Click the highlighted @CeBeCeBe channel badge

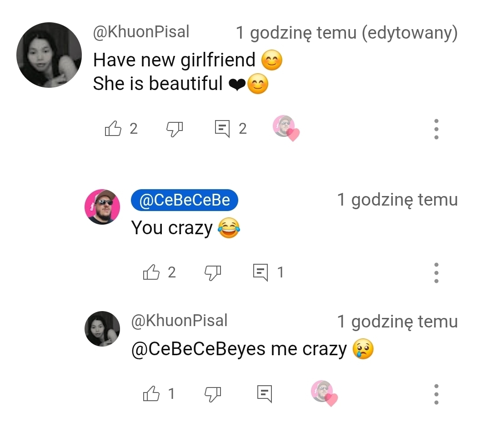click(184, 200)
